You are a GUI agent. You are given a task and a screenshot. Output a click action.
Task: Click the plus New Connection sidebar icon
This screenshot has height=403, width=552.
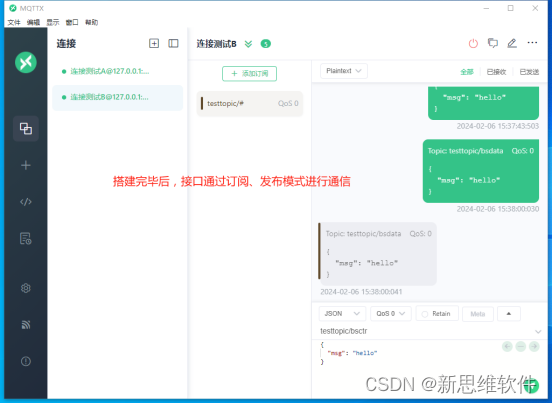point(26,165)
